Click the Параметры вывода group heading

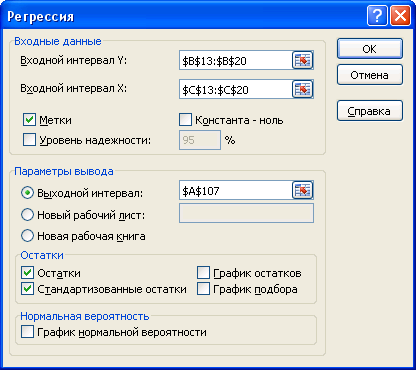tap(64, 171)
